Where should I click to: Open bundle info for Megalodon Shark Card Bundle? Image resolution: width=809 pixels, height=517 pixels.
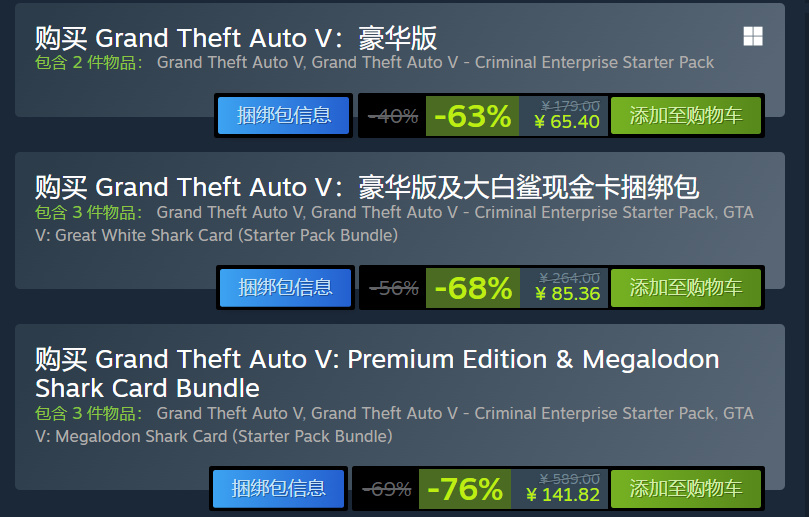click(x=279, y=489)
